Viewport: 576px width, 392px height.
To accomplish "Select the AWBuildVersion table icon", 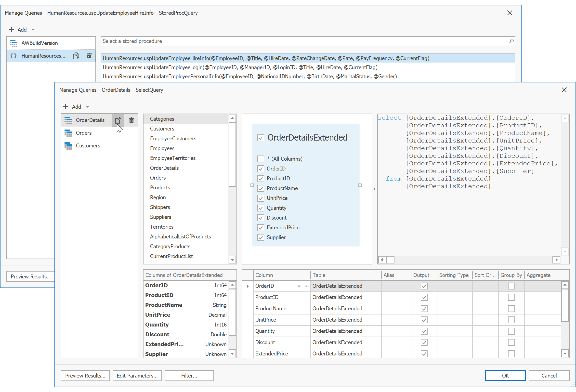I will click(14, 43).
